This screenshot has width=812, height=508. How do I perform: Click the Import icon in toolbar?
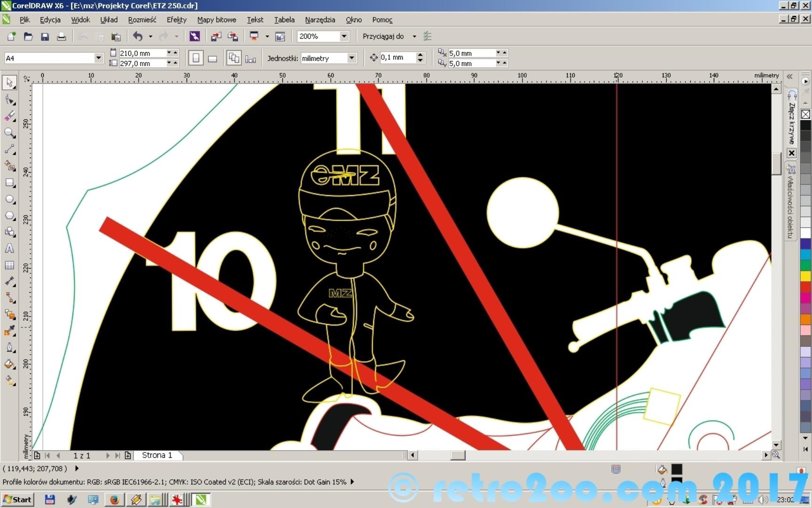coord(216,37)
